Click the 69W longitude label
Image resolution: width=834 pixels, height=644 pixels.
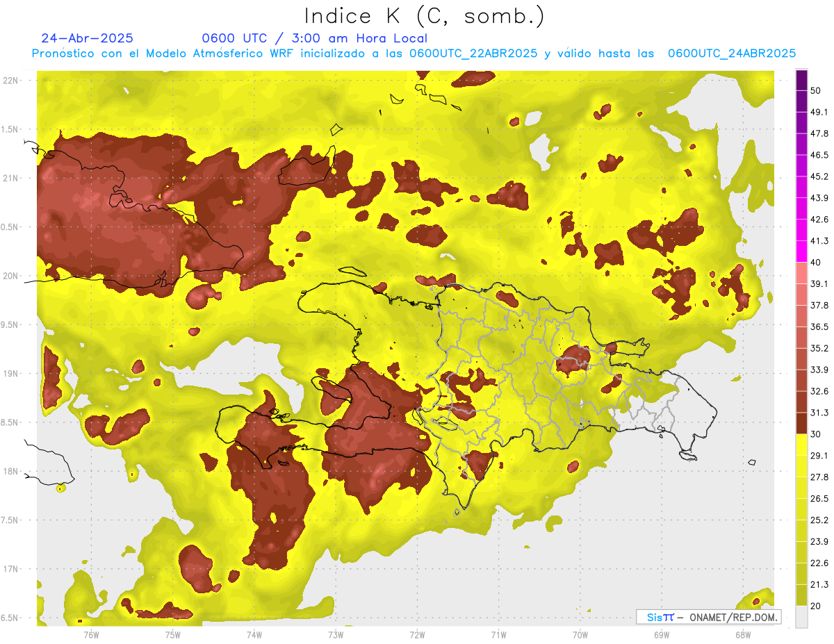662,634
